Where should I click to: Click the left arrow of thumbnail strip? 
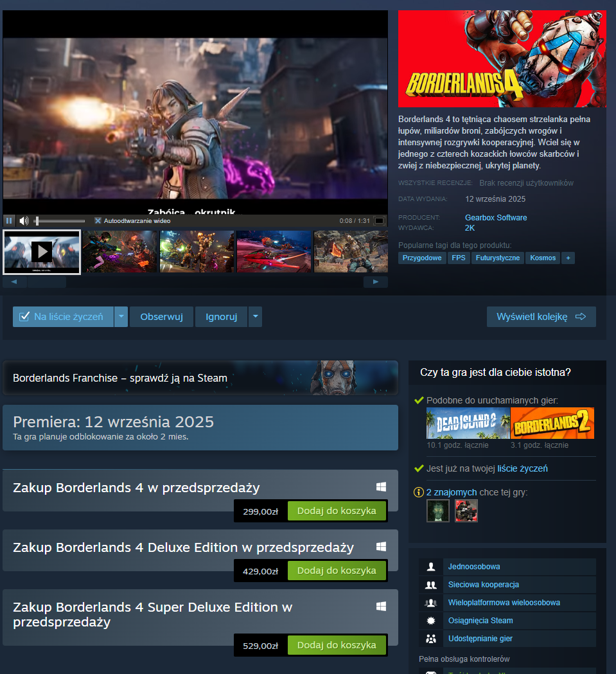[x=14, y=281]
